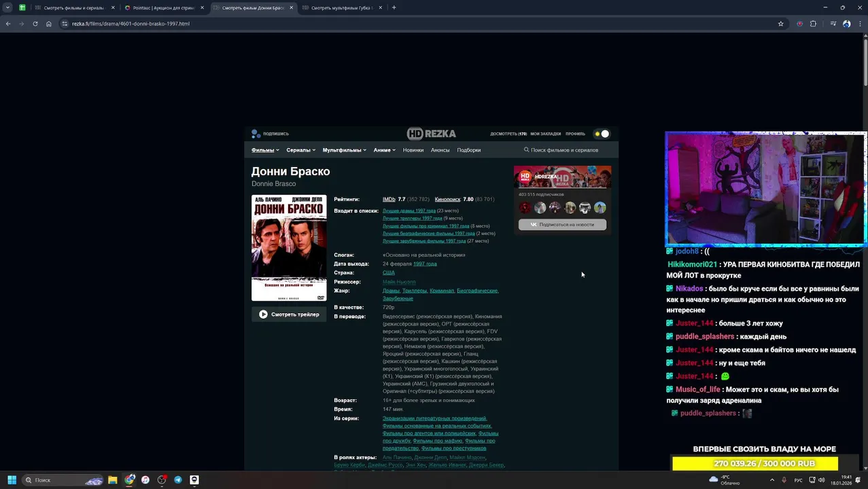Image resolution: width=868 pixels, height=489 pixels.
Task: Open Лучшие триллеры 1997 года list
Action: point(413,218)
